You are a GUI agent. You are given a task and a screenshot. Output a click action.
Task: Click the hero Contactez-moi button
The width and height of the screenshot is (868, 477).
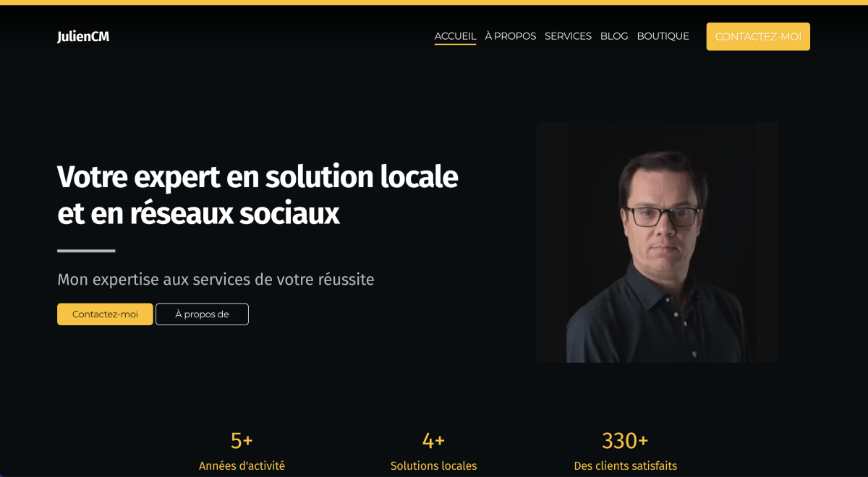[105, 314]
